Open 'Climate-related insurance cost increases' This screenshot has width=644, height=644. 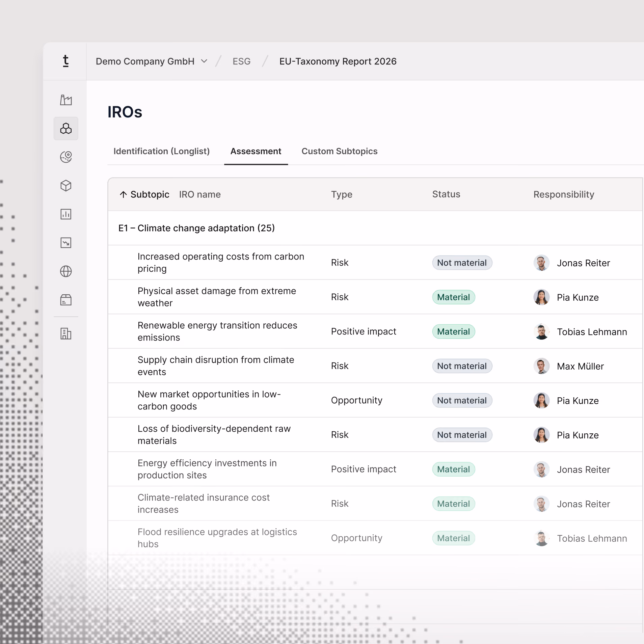click(x=204, y=504)
